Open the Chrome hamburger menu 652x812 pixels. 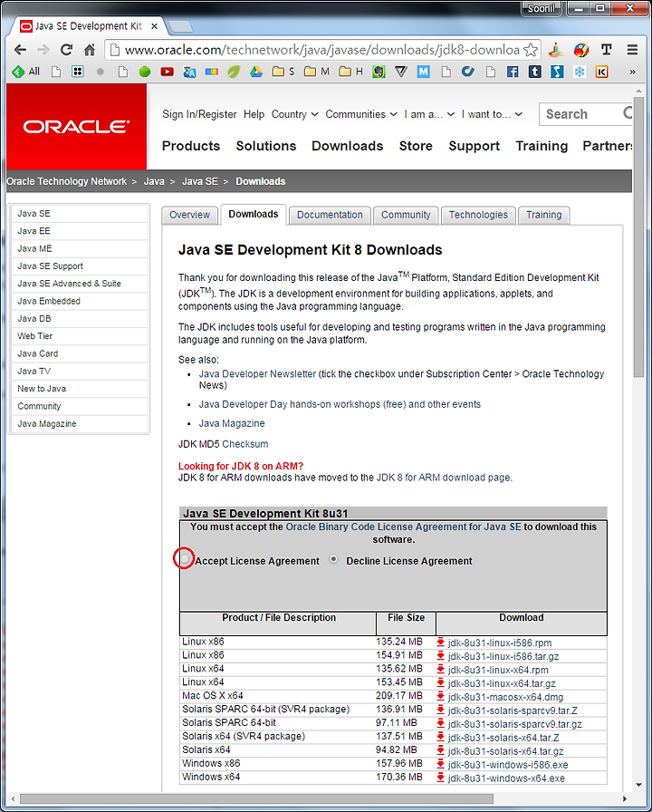coord(632,50)
